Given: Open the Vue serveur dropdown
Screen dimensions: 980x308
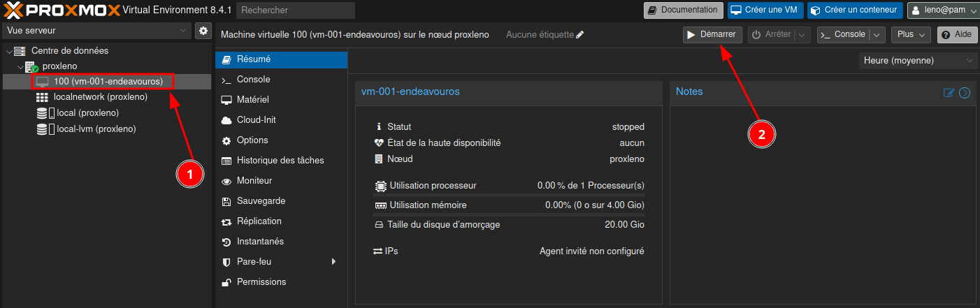Looking at the screenshot, I should [96, 31].
